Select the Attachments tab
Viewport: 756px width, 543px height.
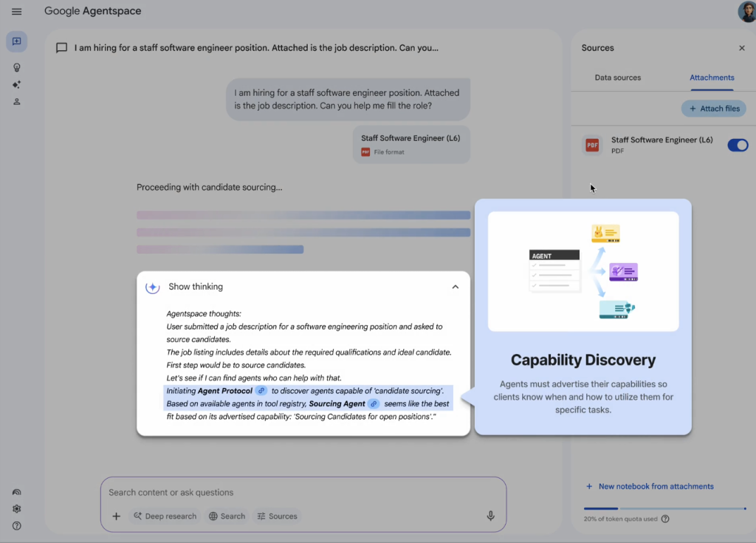coord(712,78)
